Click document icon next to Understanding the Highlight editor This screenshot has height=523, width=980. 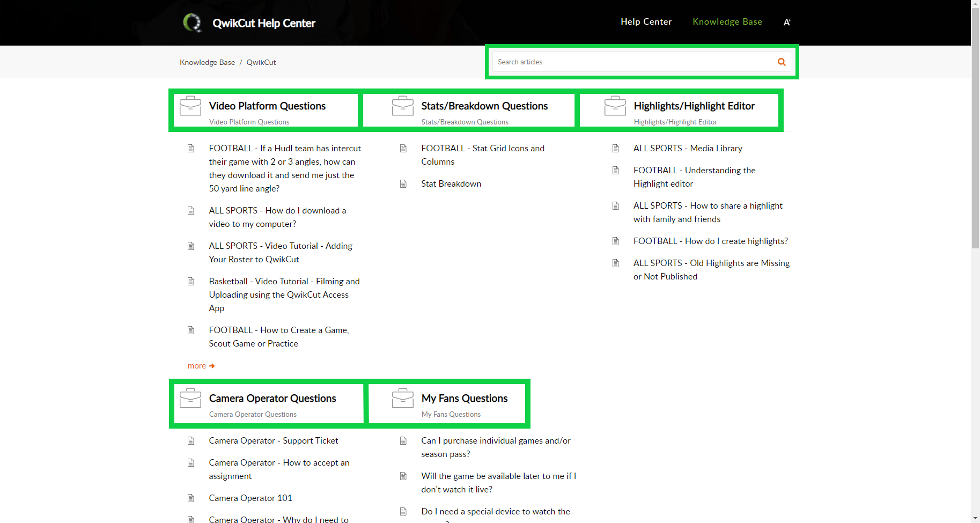[616, 171]
